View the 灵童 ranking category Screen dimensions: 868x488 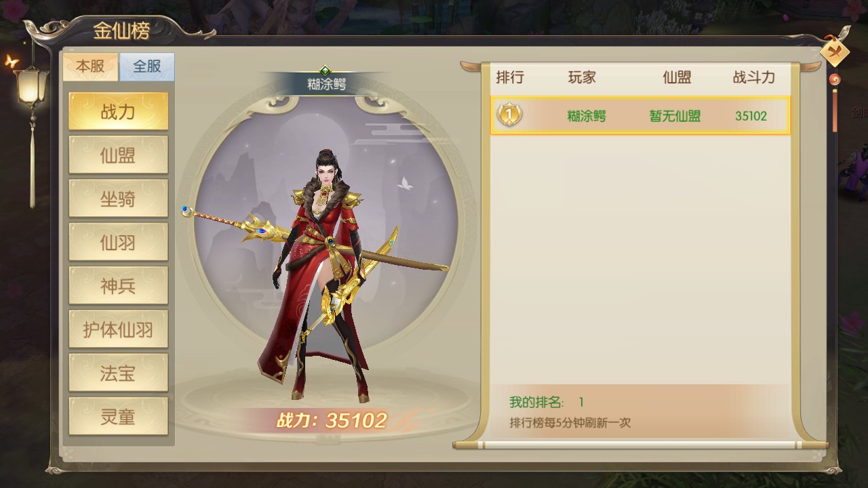point(118,416)
